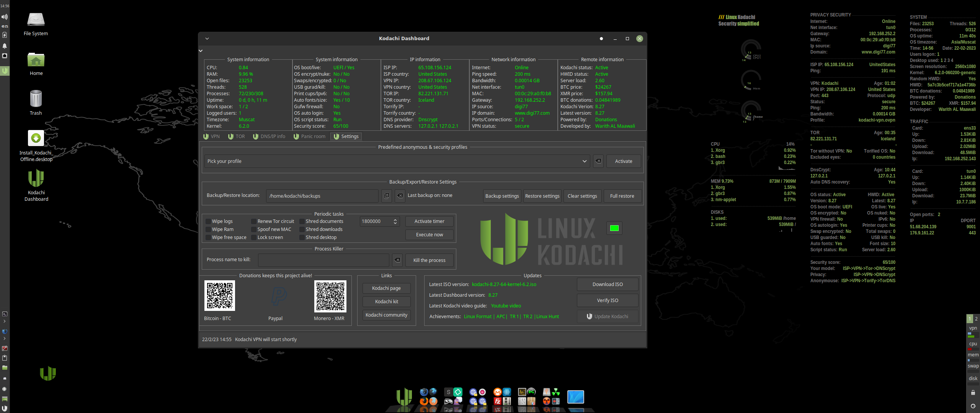Copy backup location using clipboard icon
980x413 pixels.
tap(387, 196)
